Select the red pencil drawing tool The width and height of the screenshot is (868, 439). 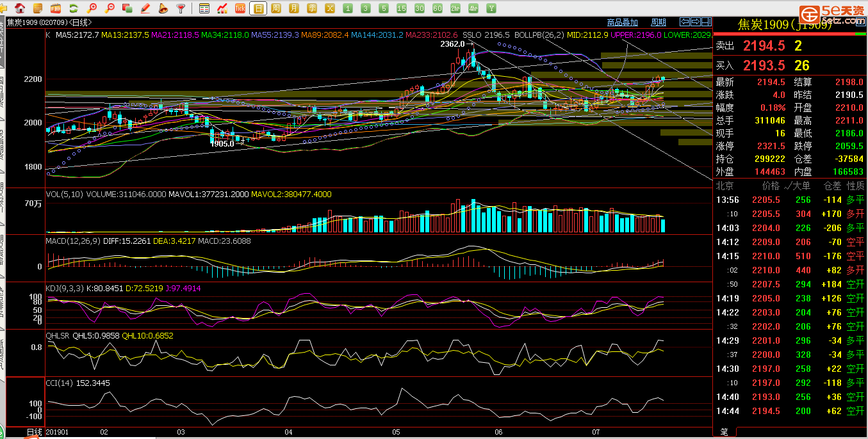tap(145, 8)
